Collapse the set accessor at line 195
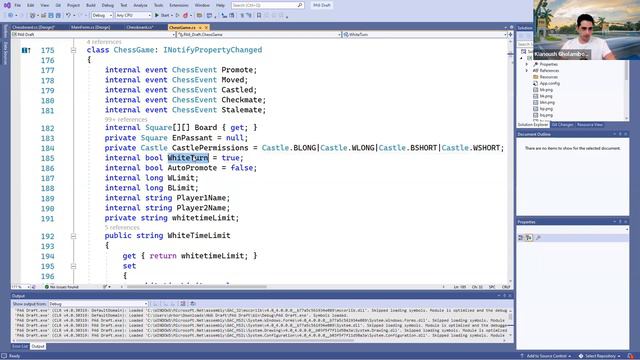The image size is (640, 360). pyautogui.click(x=73, y=266)
